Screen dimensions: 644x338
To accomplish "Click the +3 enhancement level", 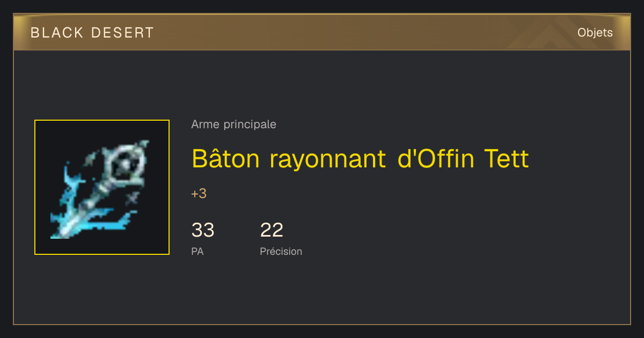I will click(x=199, y=194).
